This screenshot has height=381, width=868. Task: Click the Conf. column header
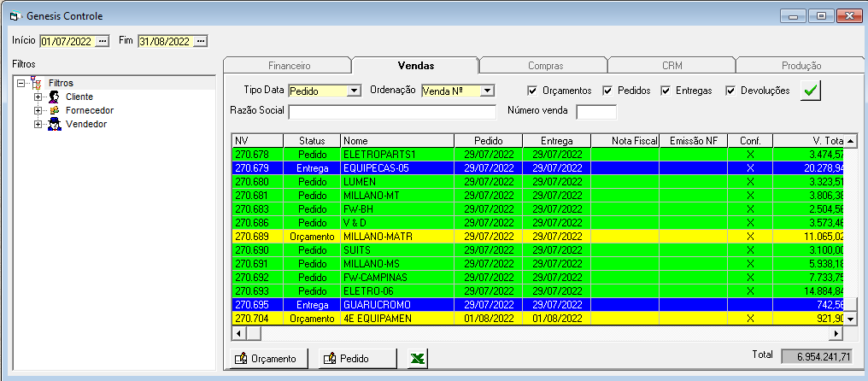(x=750, y=141)
